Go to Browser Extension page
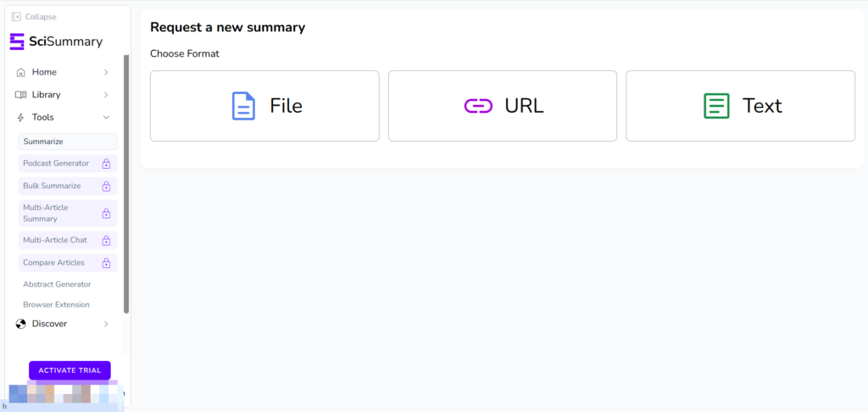868x412 pixels. [56, 304]
